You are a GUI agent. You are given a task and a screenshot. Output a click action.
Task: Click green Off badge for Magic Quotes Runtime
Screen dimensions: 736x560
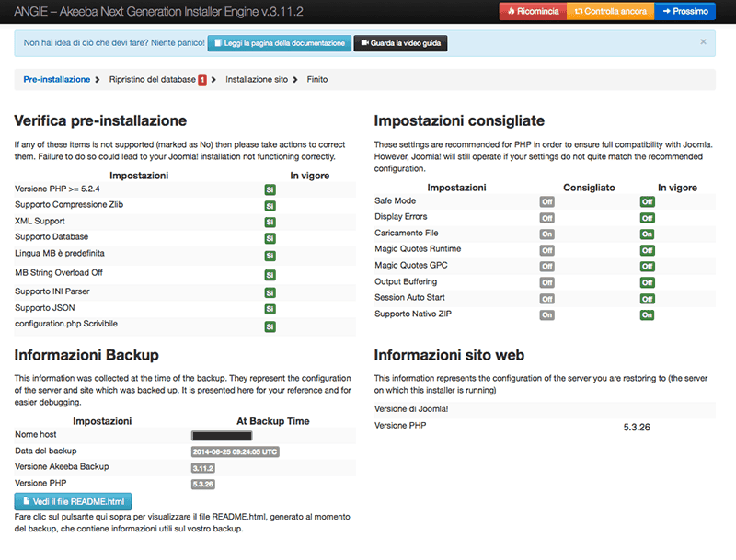click(x=648, y=250)
